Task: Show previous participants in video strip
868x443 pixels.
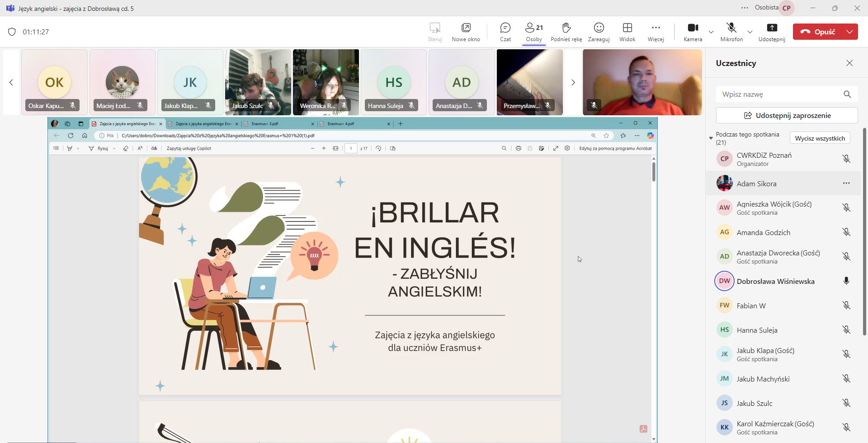Action: point(11,82)
